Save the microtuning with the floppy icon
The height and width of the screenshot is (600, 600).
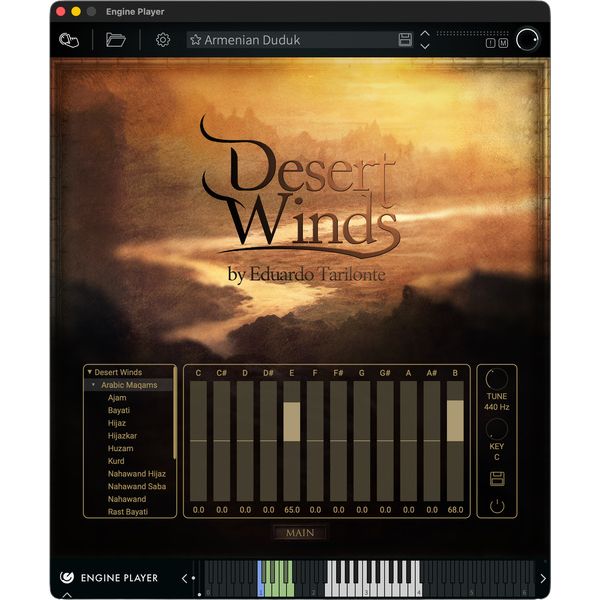click(x=497, y=479)
